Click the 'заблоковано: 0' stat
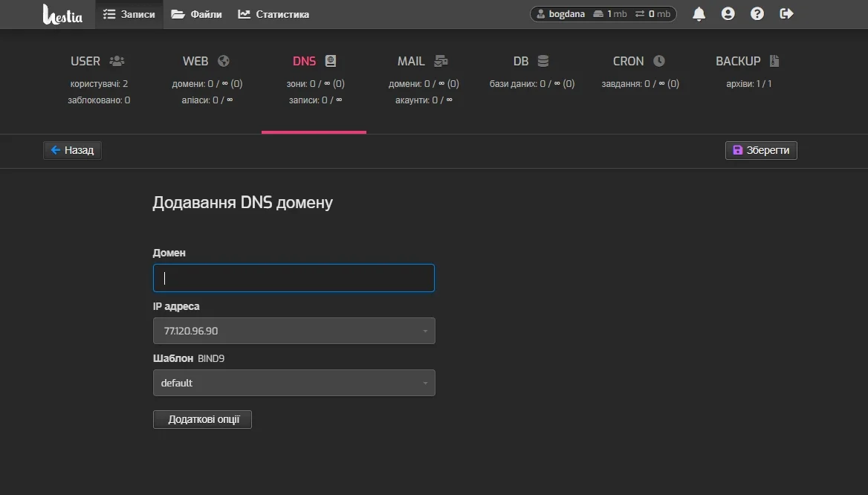 click(x=99, y=100)
